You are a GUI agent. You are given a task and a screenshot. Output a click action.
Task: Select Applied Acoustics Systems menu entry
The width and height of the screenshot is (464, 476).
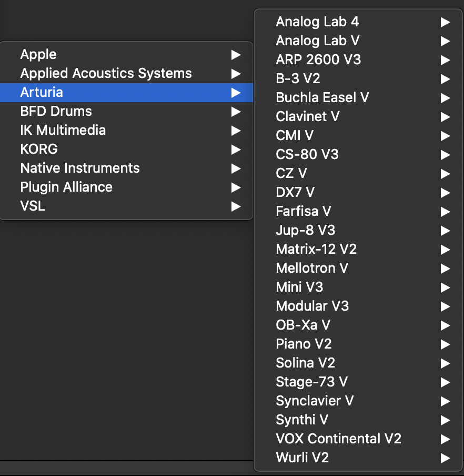[x=106, y=73]
